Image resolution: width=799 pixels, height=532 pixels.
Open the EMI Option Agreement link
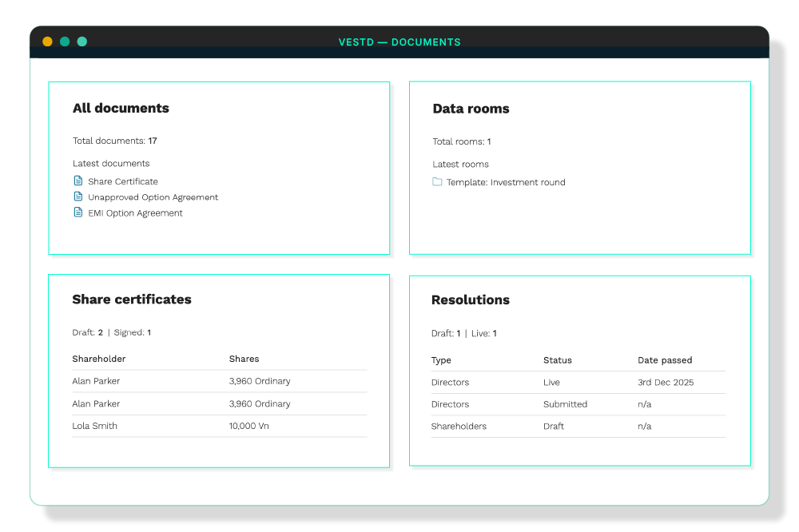pos(135,213)
